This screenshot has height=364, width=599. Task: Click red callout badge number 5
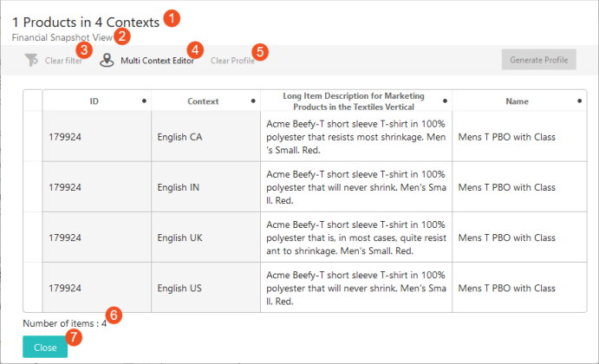(261, 51)
